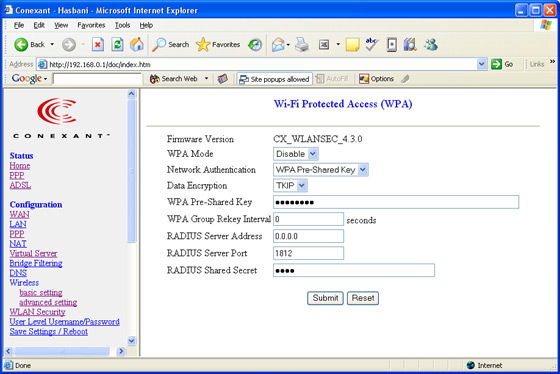Click the Google toolbar news icon
The image size is (560, 374).
222,79
